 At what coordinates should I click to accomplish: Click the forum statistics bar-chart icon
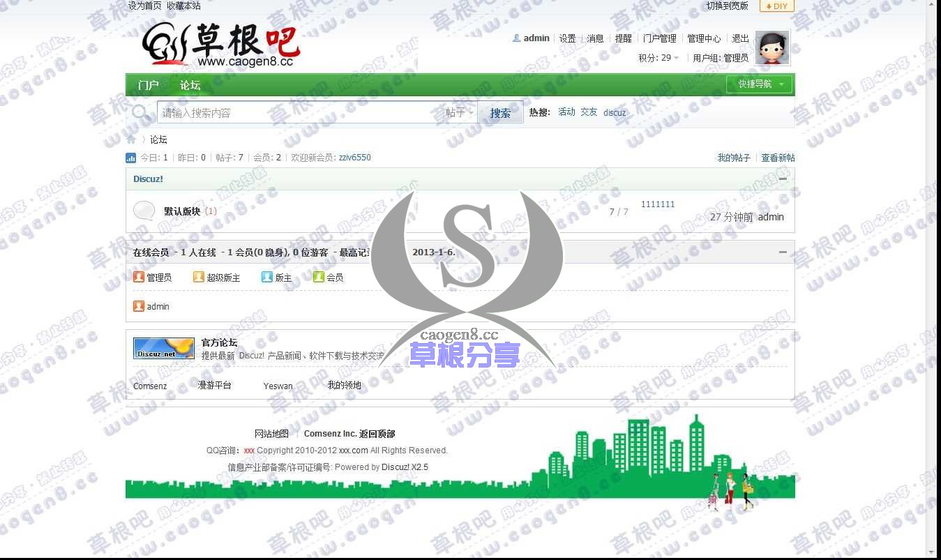(131, 158)
